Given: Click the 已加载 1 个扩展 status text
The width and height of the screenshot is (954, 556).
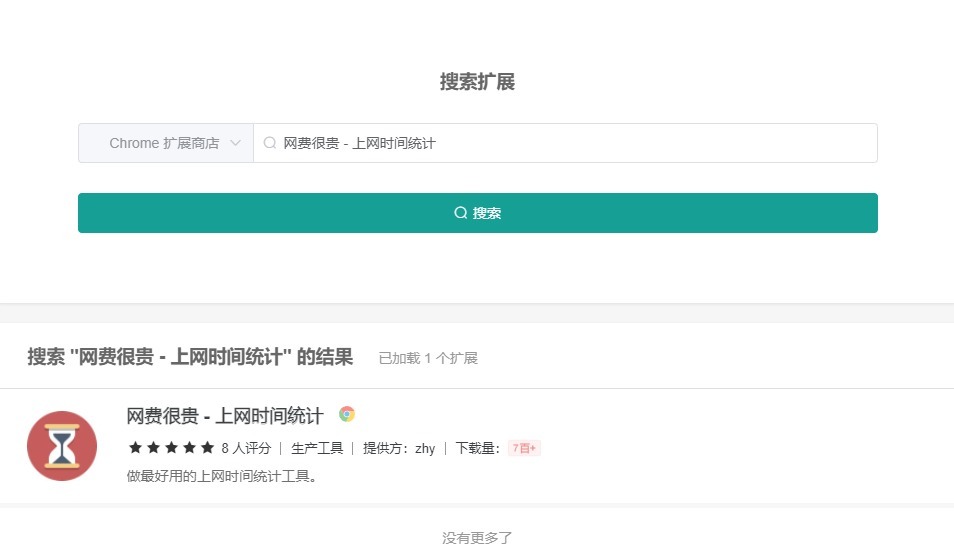Looking at the screenshot, I should coord(428,358).
